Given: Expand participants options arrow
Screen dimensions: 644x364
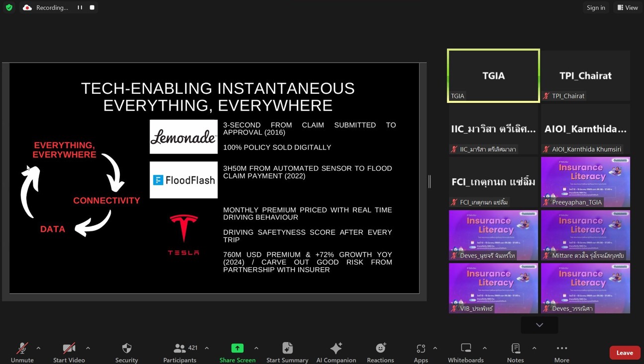Looking at the screenshot, I should 207,348.
